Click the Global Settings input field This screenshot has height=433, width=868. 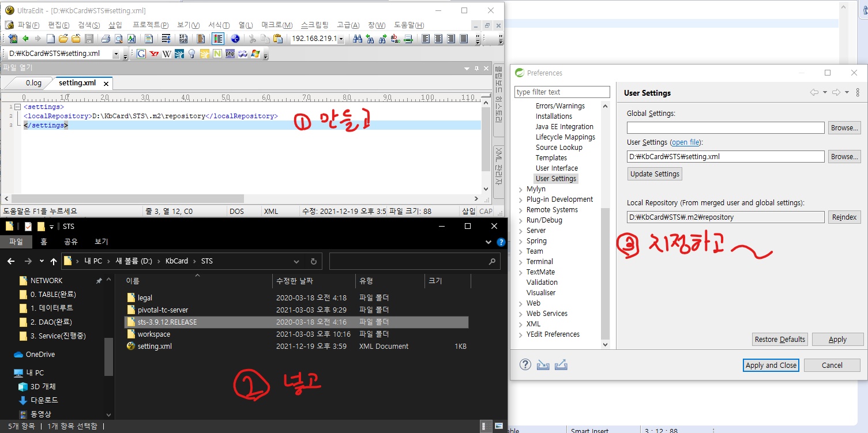coord(726,128)
